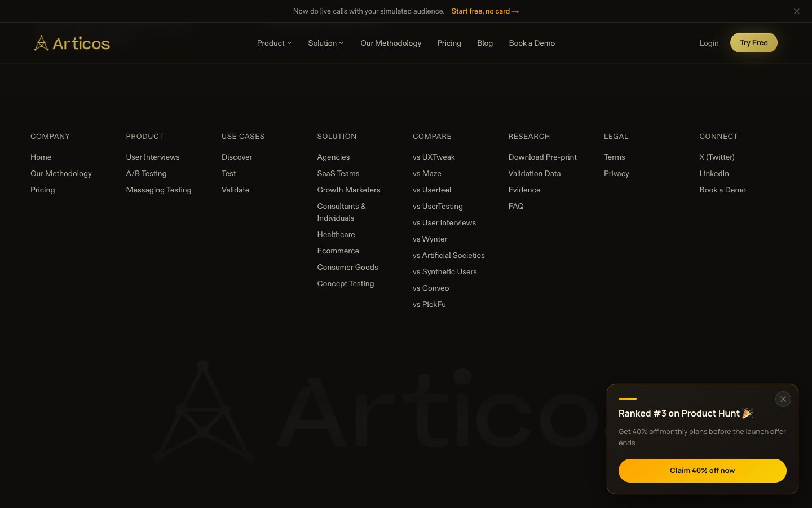Open Privacy legal link

point(616,173)
